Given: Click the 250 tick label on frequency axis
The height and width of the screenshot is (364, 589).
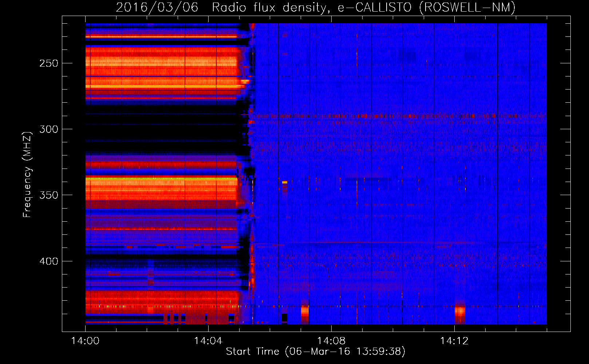Looking at the screenshot, I should coord(49,63).
